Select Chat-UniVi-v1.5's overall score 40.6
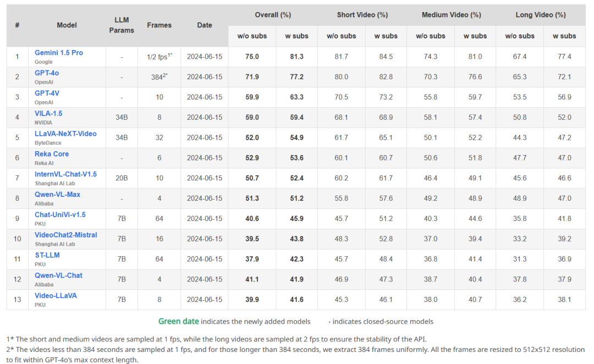Viewport: 594px width, 364px height. [252, 218]
